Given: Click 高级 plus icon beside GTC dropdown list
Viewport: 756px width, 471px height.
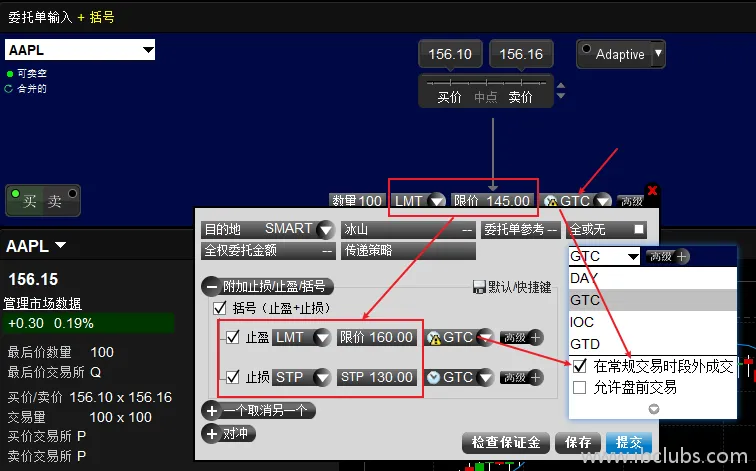Looking at the screenshot, I should point(683,257).
